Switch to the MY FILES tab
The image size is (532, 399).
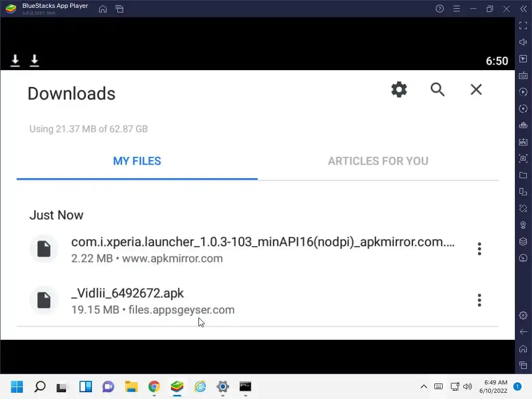[x=137, y=161]
